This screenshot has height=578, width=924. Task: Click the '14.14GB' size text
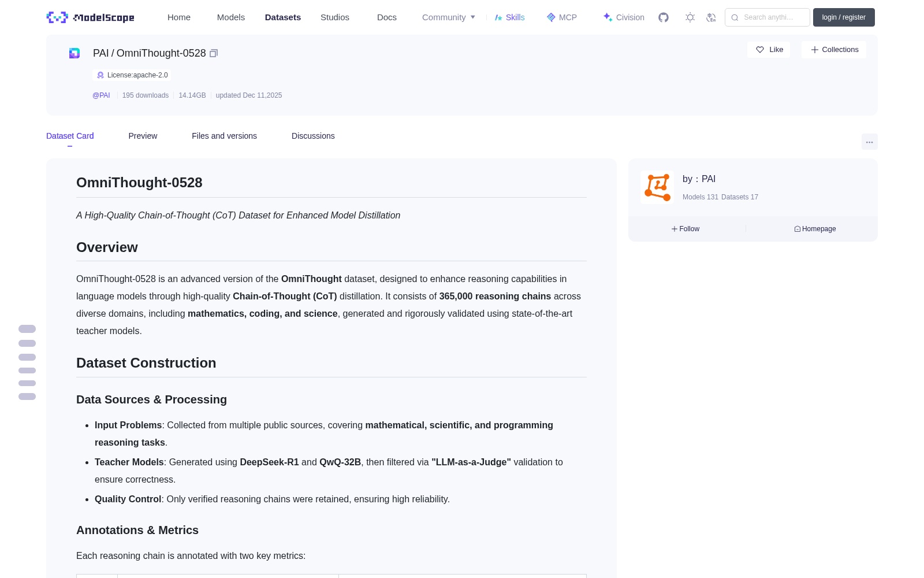192,95
